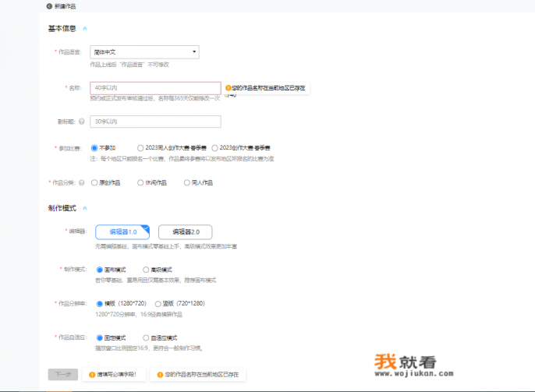The height and width of the screenshot is (392, 535).
Task: Click the 新建作品 page title text
Action: (x=66, y=6)
